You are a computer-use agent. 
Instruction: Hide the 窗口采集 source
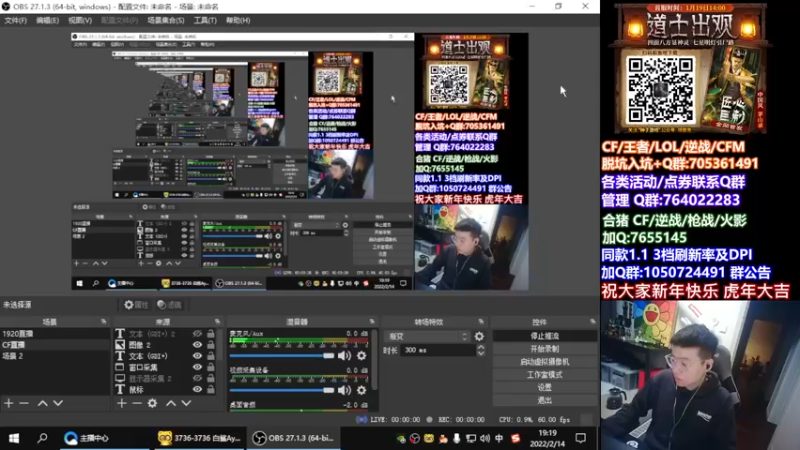tap(197, 367)
